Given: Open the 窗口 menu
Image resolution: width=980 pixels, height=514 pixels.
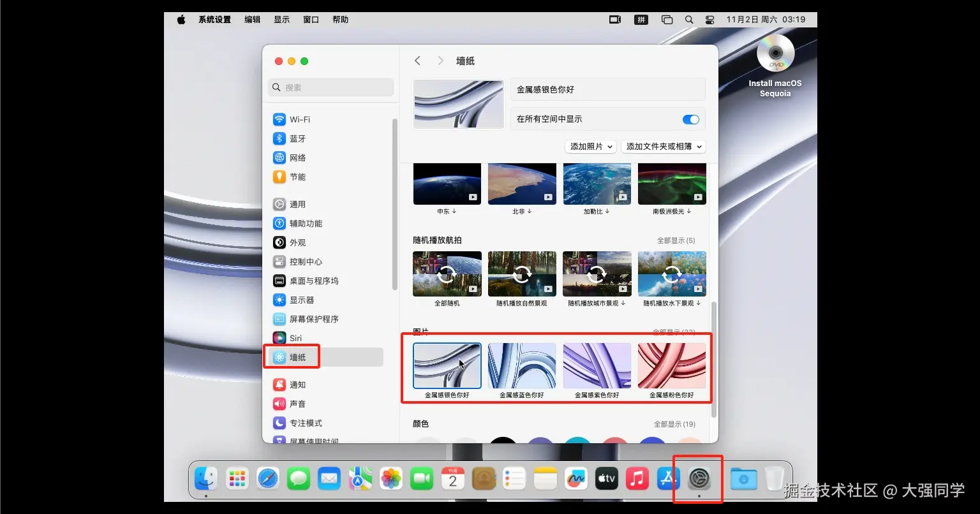Looking at the screenshot, I should coord(311,20).
